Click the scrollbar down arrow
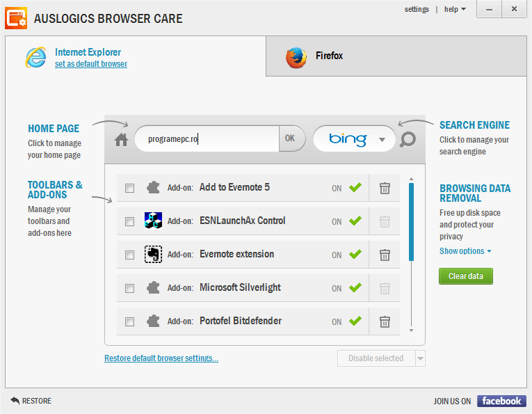The image size is (532, 414). point(411,331)
